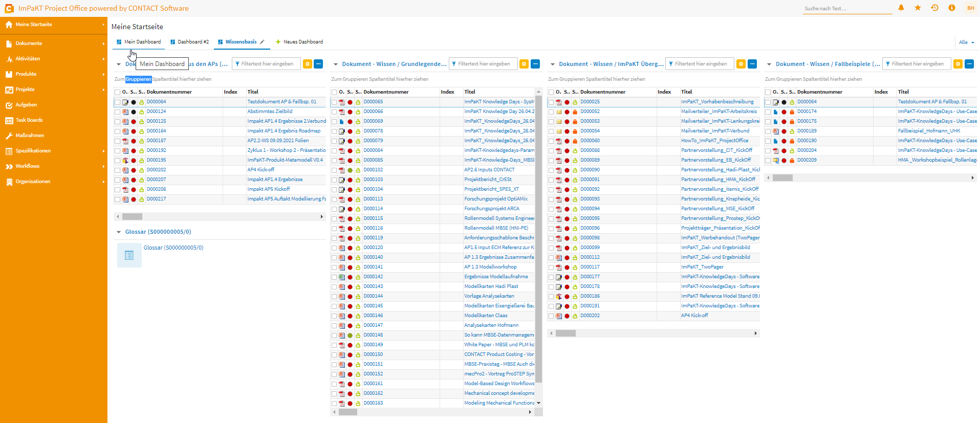Open the notifications bell icon

[901, 8]
